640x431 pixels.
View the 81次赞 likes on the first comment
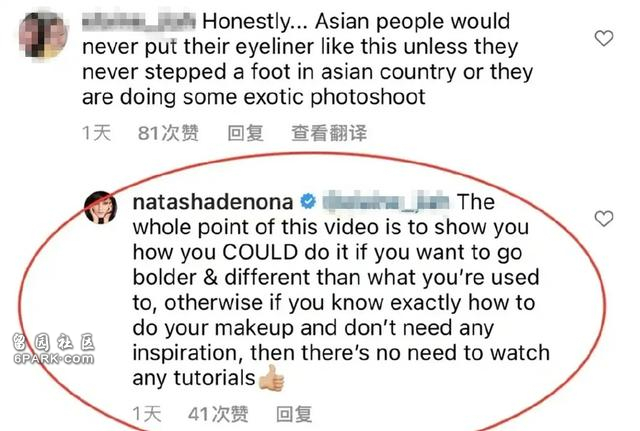coord(168,133)
